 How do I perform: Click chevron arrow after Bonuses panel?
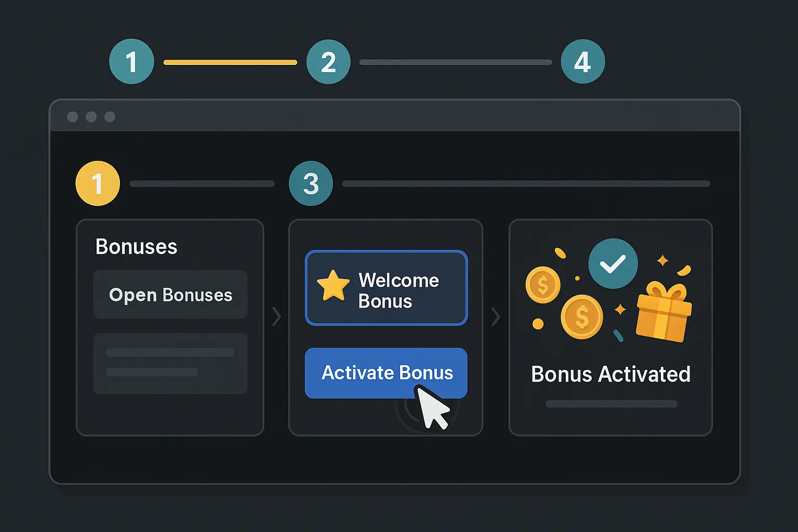276,316
